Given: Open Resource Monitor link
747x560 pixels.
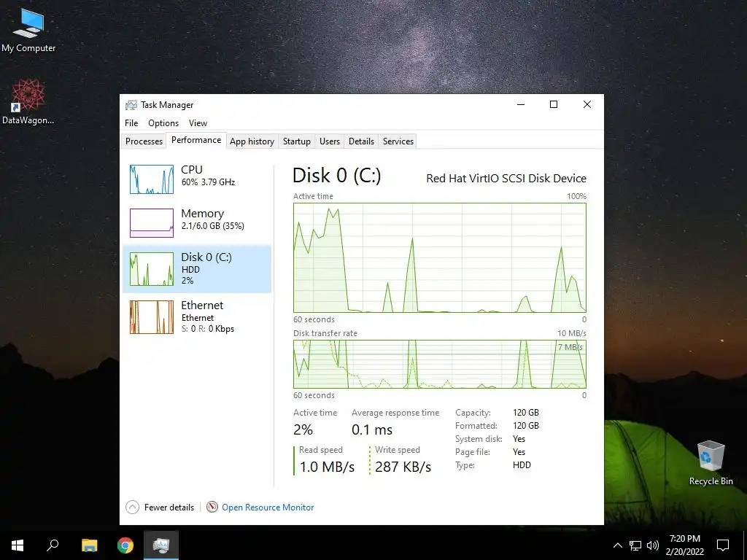Looking at the screenshot, I should (268, 507).
